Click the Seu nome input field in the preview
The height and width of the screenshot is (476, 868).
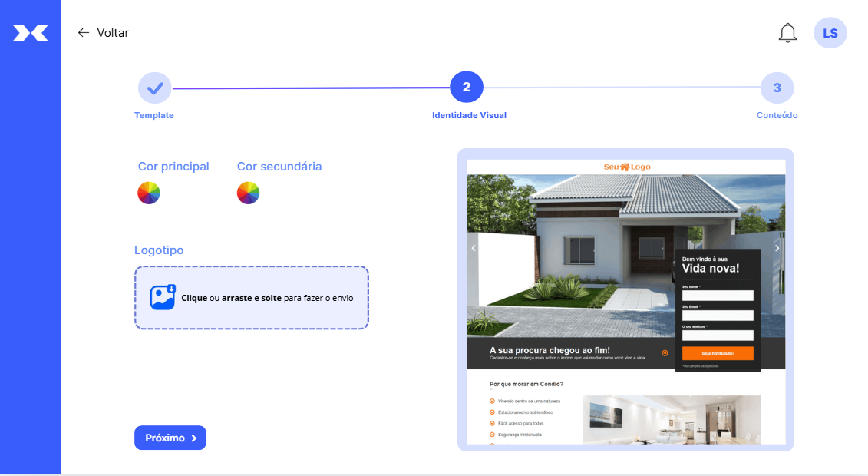pyautogui.click(x=717, y=295)
